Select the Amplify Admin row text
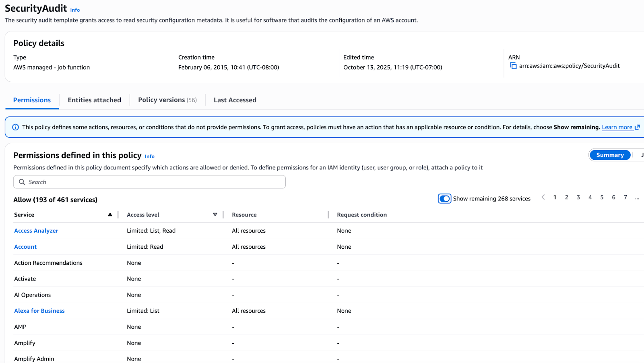 tap(34, 359)
